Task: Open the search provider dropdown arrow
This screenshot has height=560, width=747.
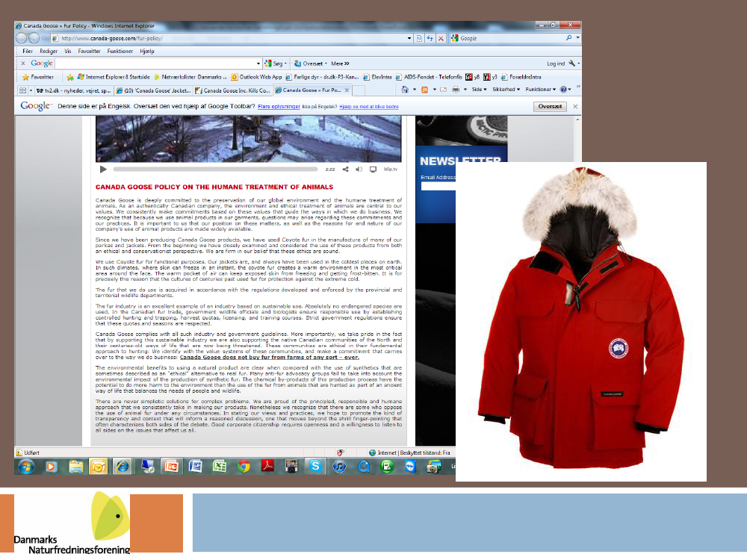Action: (x=578, y=38)
